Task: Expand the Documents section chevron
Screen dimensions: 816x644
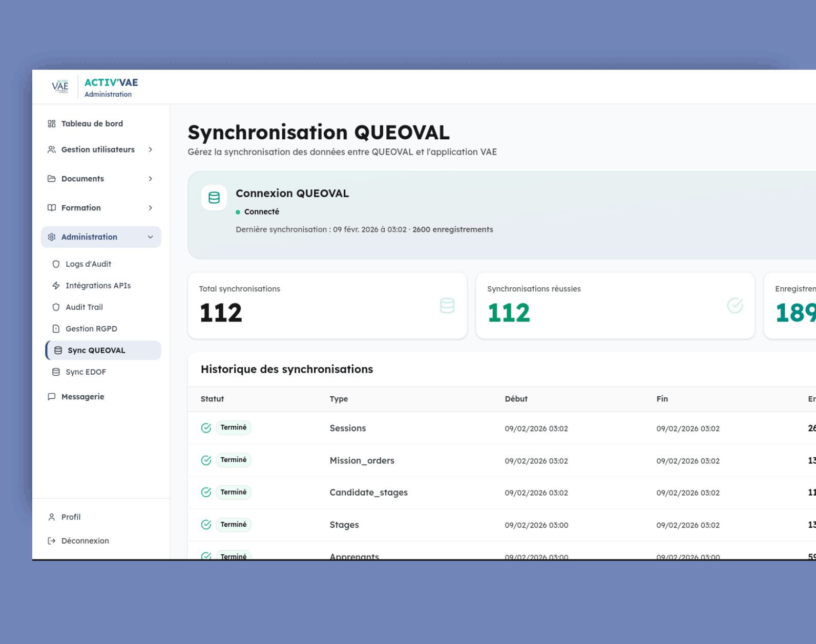Action: pyautogui.click(x=151, y=179)
